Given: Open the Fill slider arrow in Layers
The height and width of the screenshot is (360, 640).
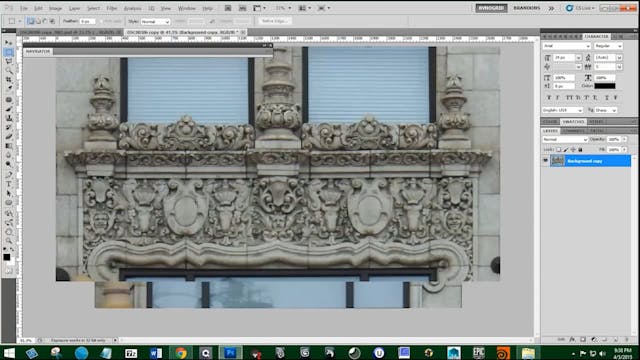Looking at the screenshot, I should [x=624, y=150].
